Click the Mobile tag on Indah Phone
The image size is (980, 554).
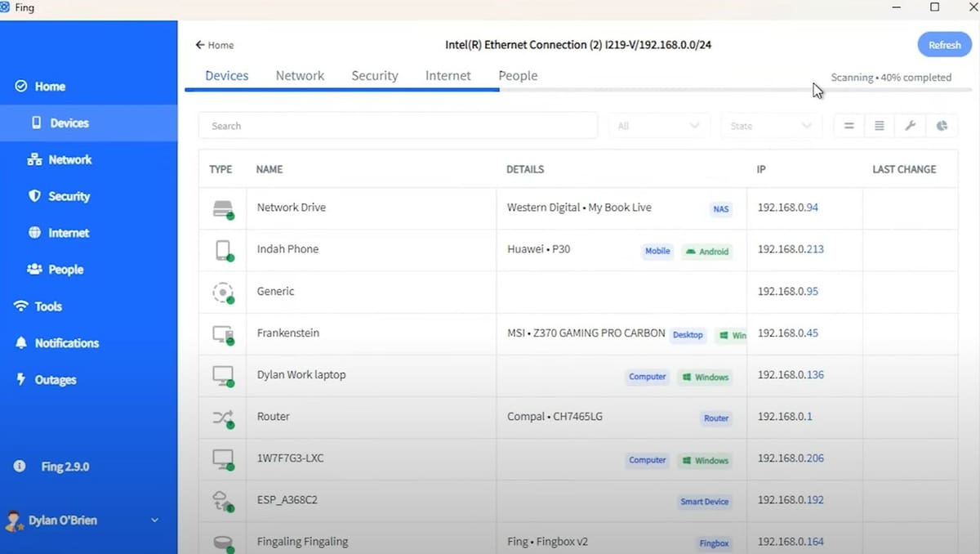tap(657, 251)
